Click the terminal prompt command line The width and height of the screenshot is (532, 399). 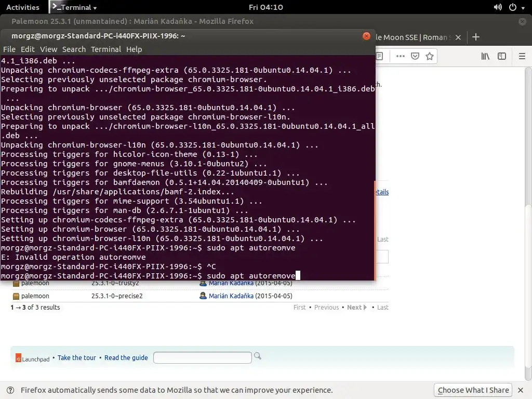click(150, 276)
